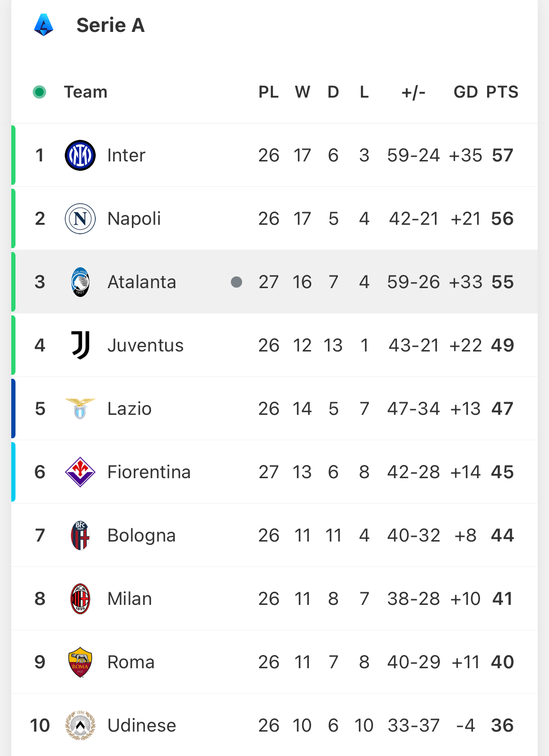
Task: Tap the AC Milan crest
Action: (80, 599)
